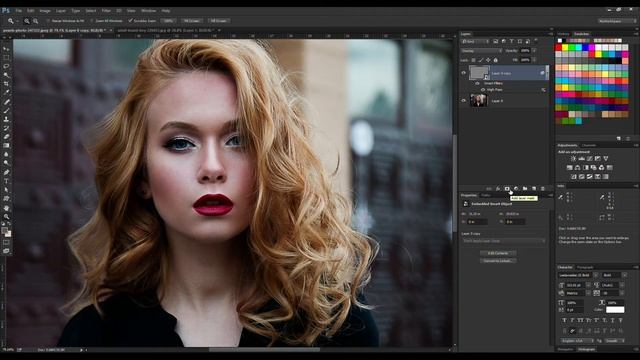This screenshot has width=640, height=360.
Task: Click lock all icon in Layers panel
Action: 496,60
